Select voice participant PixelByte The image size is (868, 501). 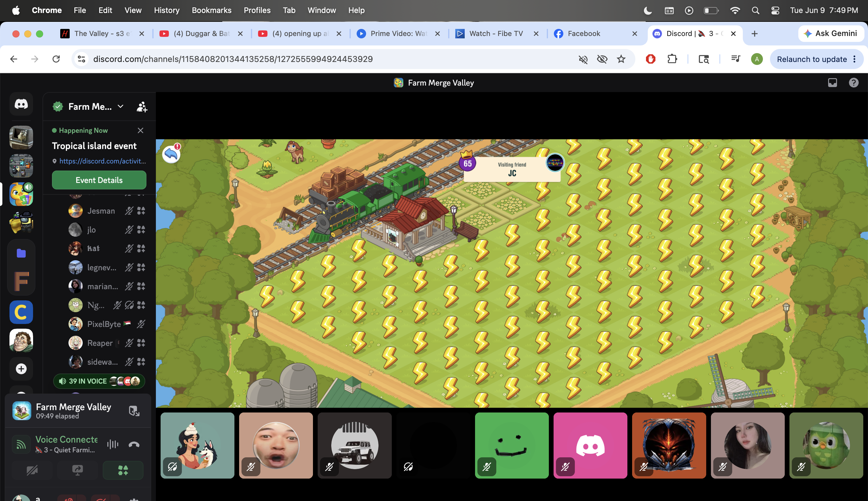click(x=107, y=324)
